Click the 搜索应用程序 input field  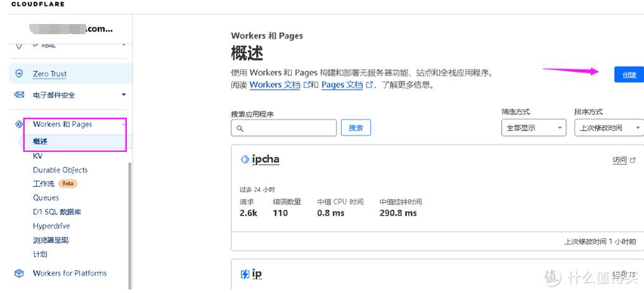284,128
